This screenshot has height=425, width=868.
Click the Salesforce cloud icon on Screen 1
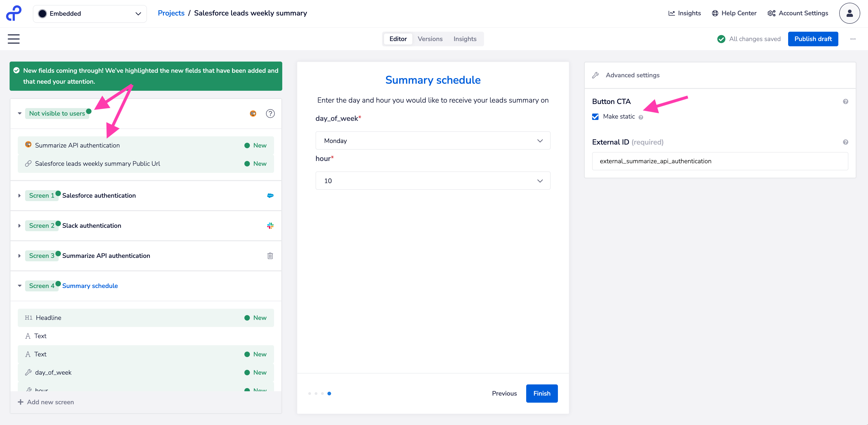tap(270, 196)
